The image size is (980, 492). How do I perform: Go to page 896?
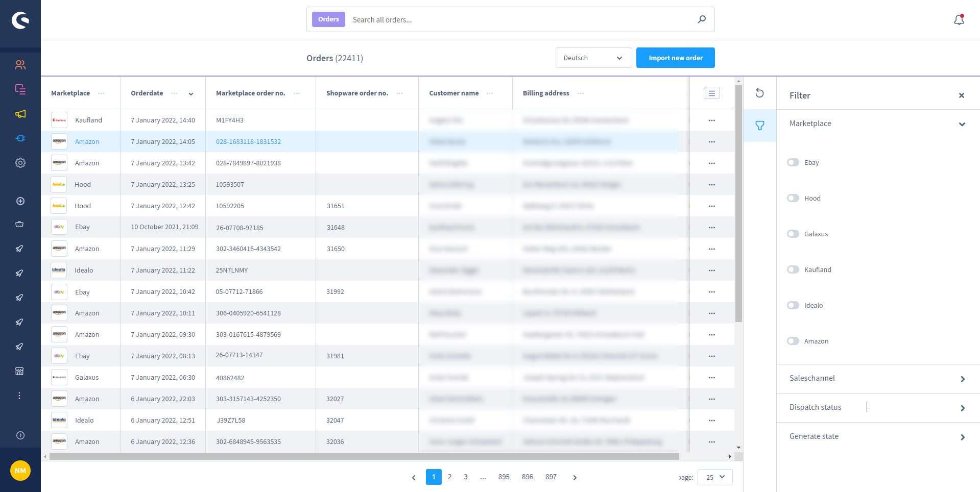[x=528, y=477]
